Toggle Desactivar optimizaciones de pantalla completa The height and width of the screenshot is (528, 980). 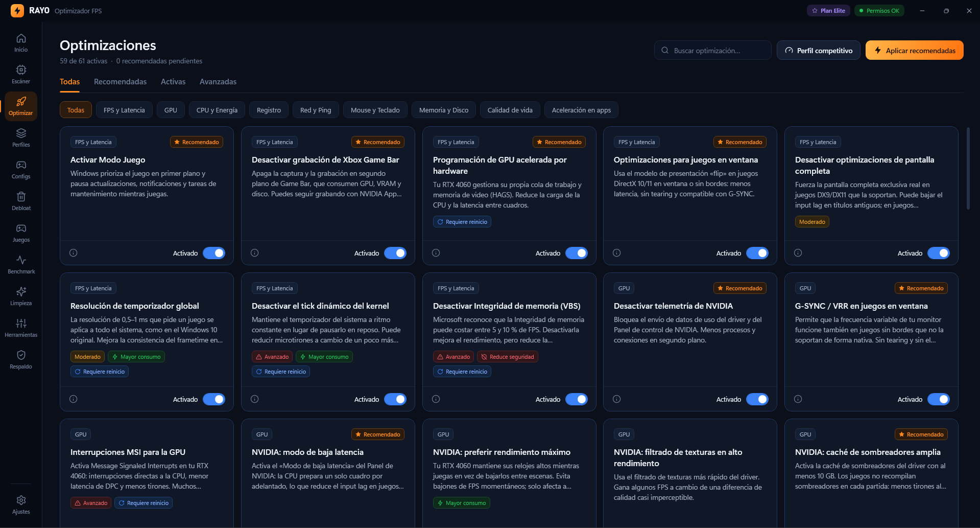point(939,253)
